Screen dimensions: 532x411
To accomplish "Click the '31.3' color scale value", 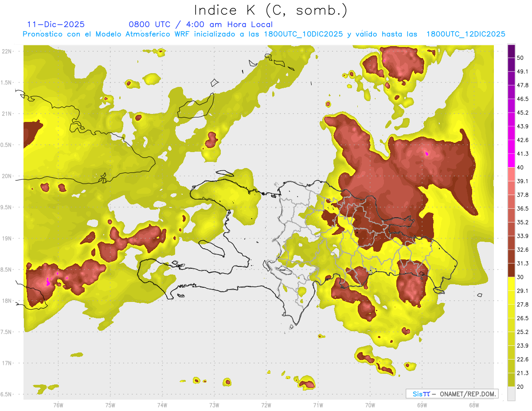I will pos(522,263).
